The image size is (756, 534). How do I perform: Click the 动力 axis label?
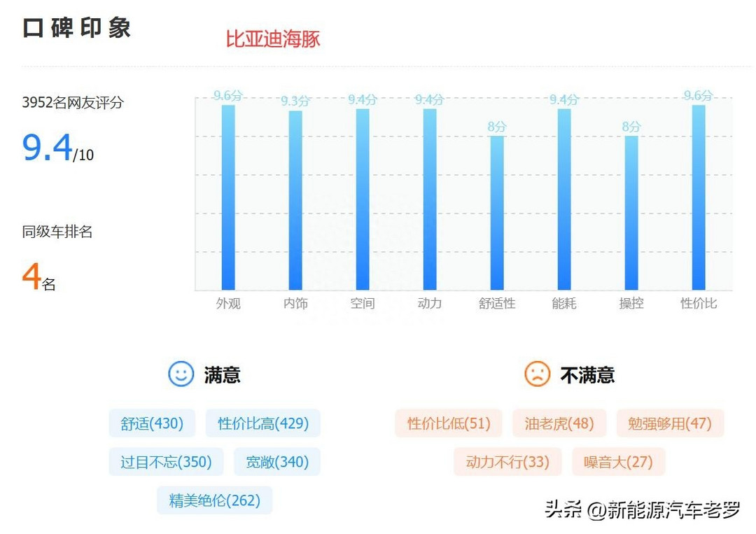pyautogui.click(x=430, y=303)
